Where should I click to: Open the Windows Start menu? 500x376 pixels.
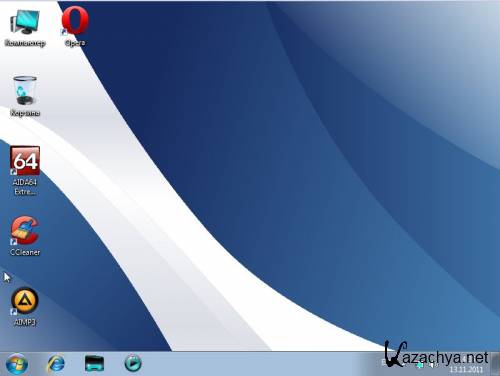[x=17, y=364]
